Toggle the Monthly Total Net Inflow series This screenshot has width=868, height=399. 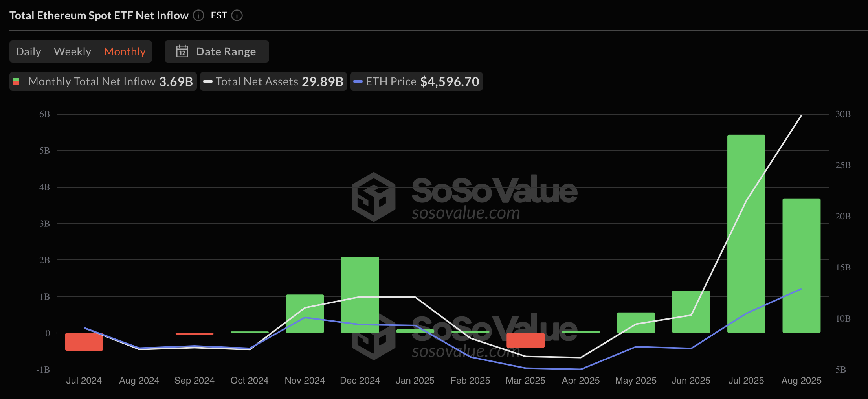103,81
